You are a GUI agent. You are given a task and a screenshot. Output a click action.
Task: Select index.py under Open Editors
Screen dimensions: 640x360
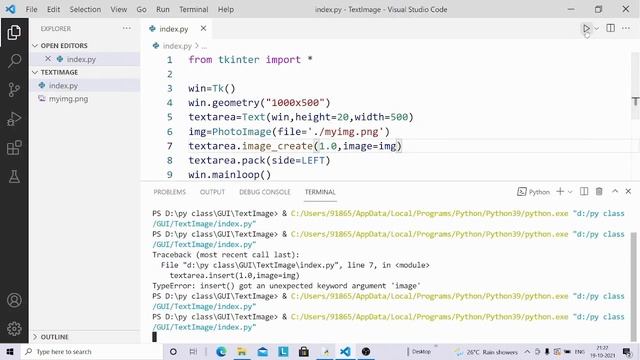click(81, 59)
